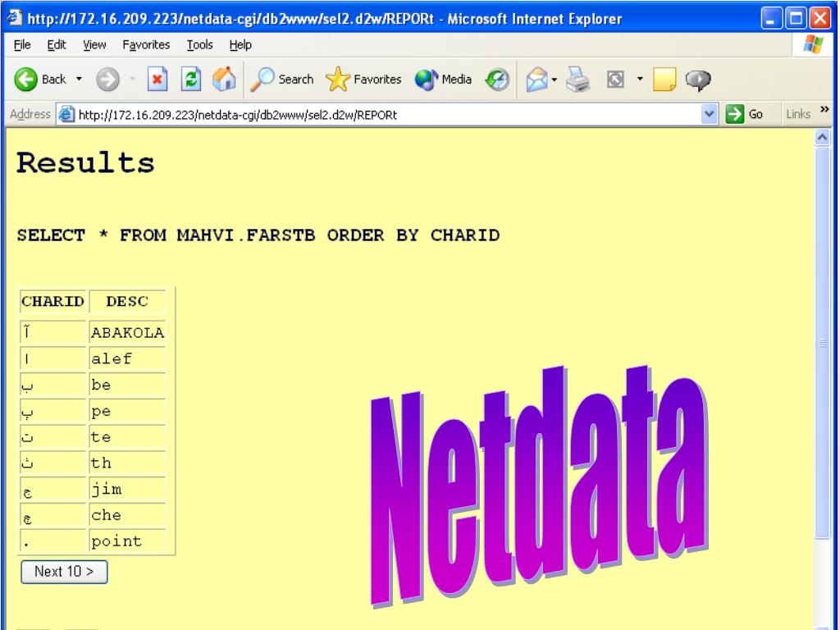
Task: Click the page icon in address bar
Action: coord(66,114)
